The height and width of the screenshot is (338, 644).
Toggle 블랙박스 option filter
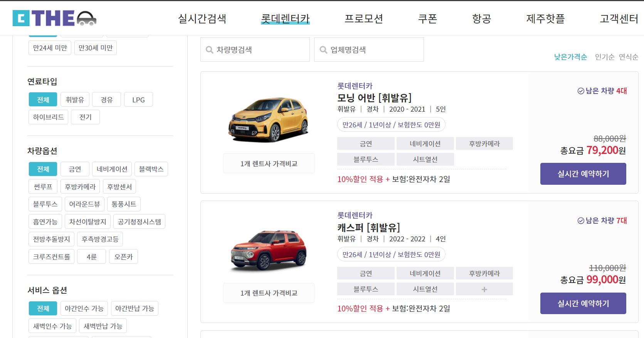pyautogui.click(x=151, y=169)
